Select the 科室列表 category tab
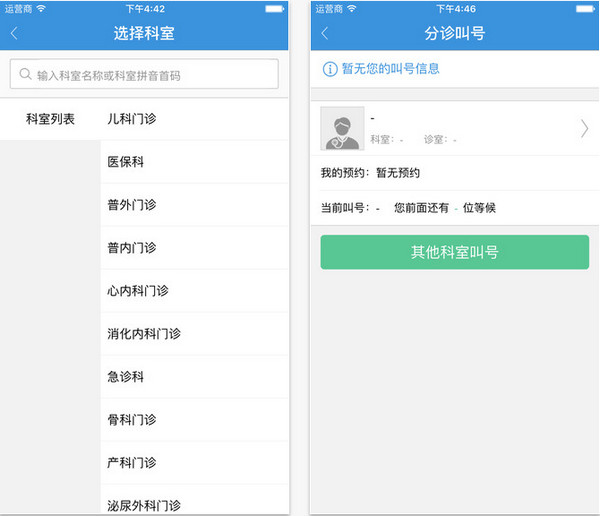Image resolution: width=600 pixels, height=516 pixels. [50, 119]
